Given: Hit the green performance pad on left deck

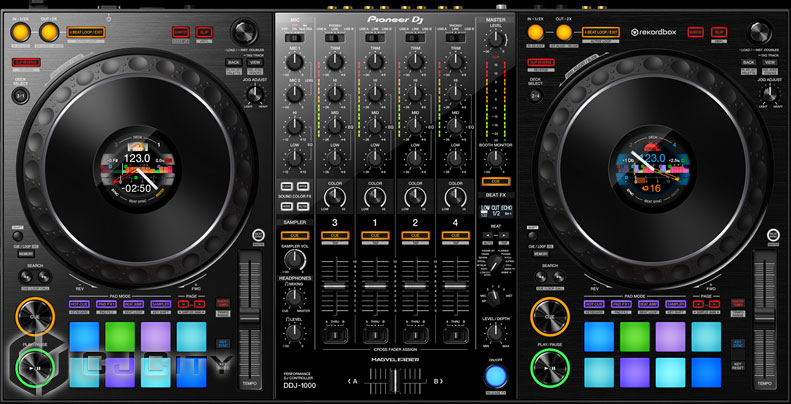Looking at the screenshot, I should click(121, 336).
